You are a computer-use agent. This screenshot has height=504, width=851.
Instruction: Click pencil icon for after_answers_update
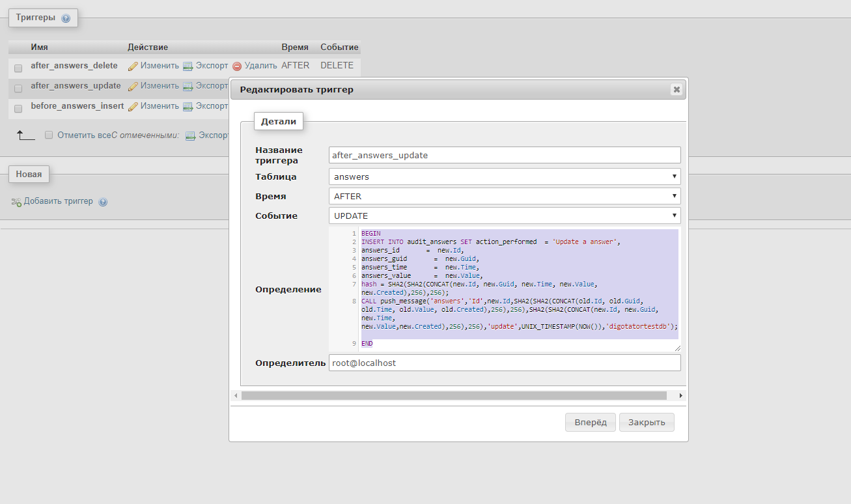pos(133,86)
